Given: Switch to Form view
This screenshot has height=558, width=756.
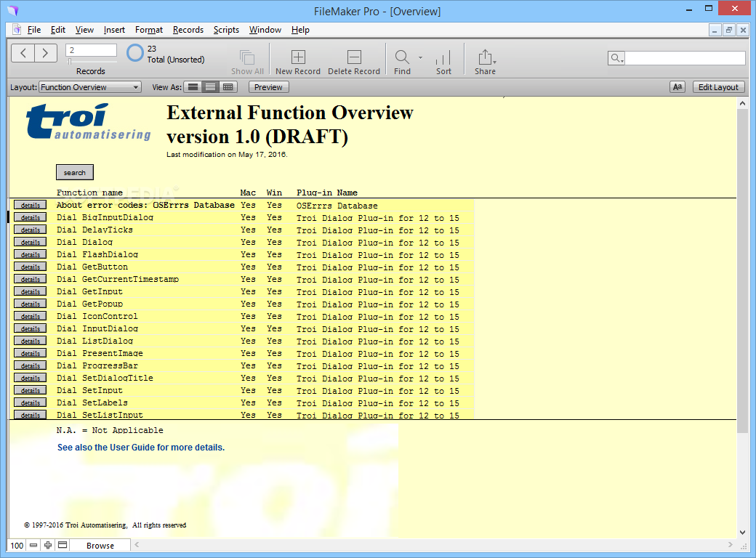Looking at the screenshot, I should click(x=193, y=87).
